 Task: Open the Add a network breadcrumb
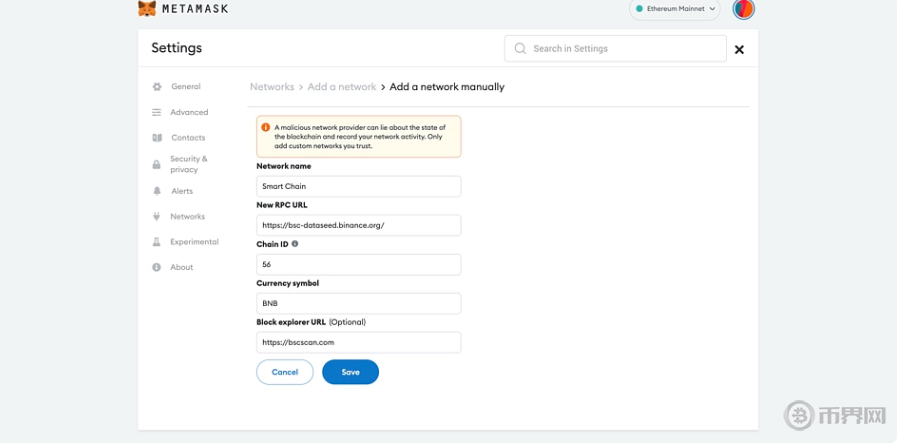tap(342, 87)
